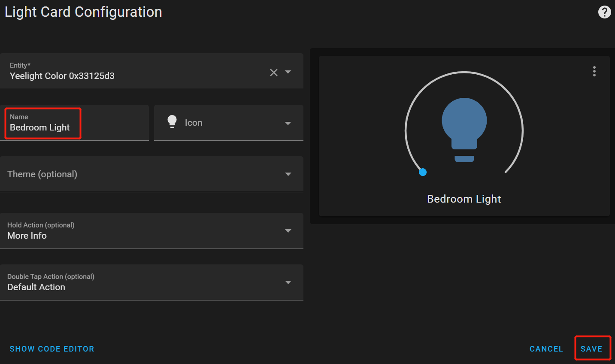This screenshot has width=615, height=364.
Task: Click the Yeelight Color 0x33125d3 entity value
Action: pyautogui.click(x=62, y=76)
